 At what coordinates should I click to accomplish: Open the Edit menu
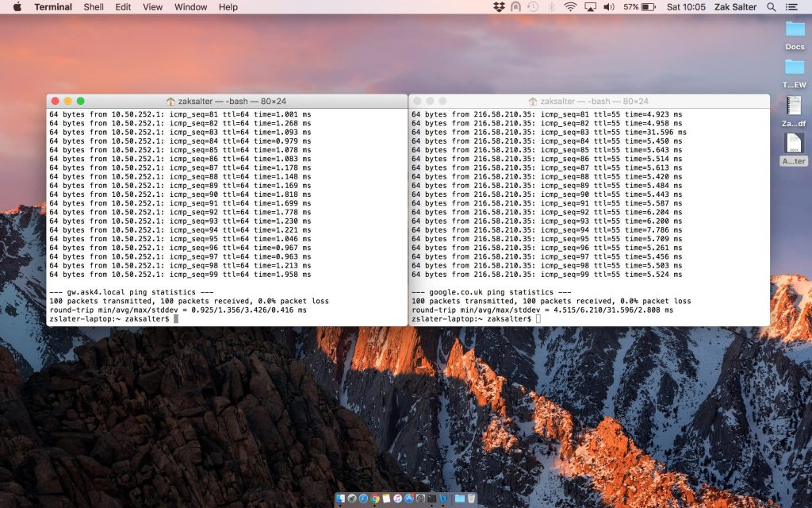[x=123, y=6]
